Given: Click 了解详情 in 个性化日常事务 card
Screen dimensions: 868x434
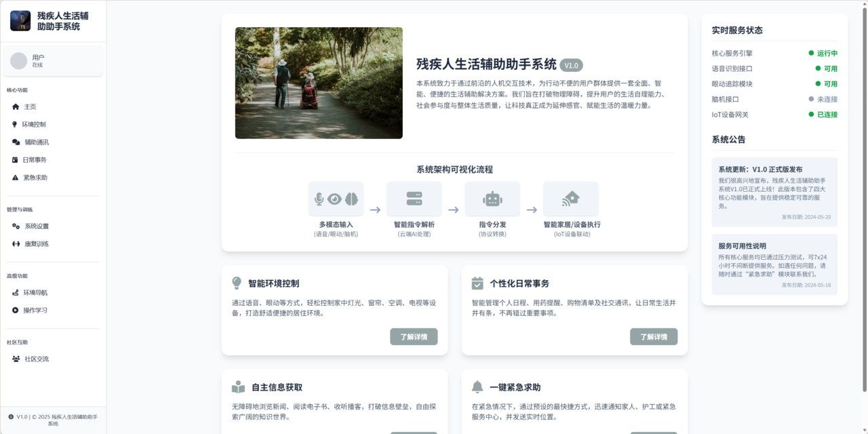Looking at the screenshot, I should [x=654, y=336].
